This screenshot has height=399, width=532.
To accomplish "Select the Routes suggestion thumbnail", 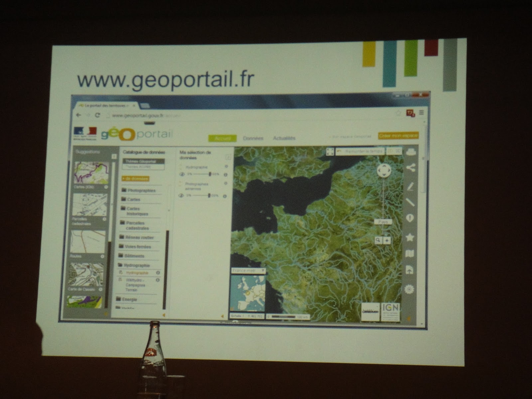I will (x=87, y=242).
